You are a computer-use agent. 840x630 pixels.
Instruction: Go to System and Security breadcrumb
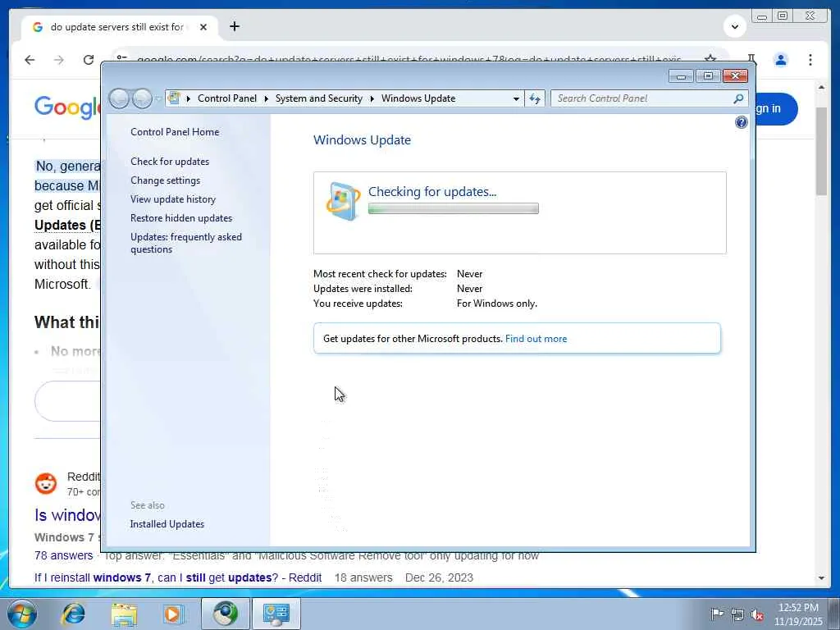pos(319,98)
